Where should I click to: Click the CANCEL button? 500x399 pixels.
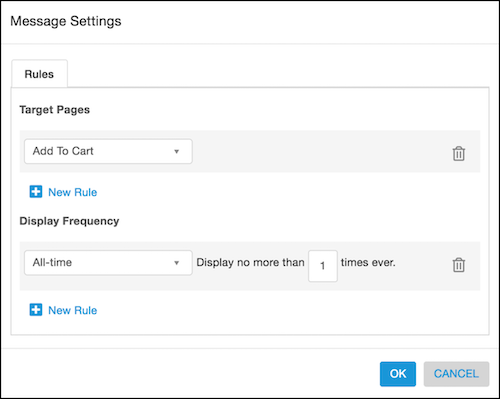click(x=456, y=374)
